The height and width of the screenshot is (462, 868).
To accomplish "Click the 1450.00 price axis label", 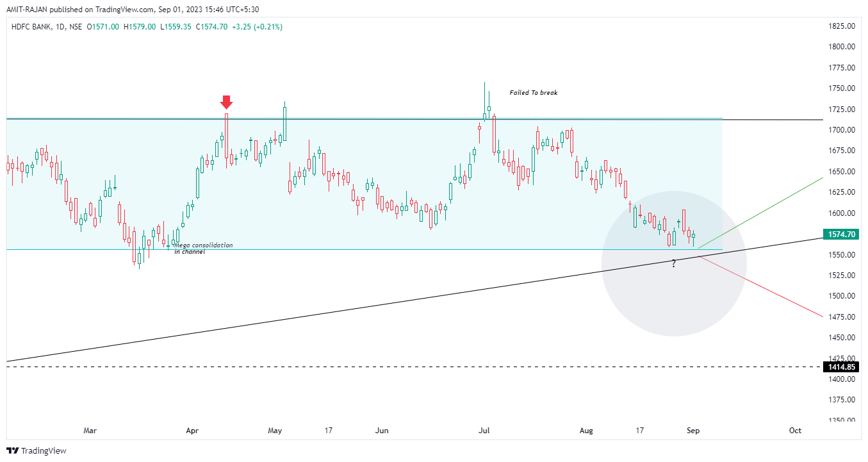I will pos(841,338).
